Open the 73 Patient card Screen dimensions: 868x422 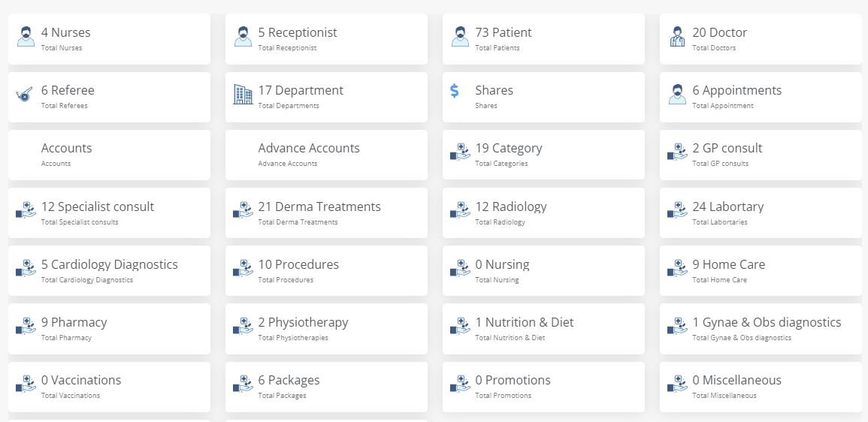point(543,39)
